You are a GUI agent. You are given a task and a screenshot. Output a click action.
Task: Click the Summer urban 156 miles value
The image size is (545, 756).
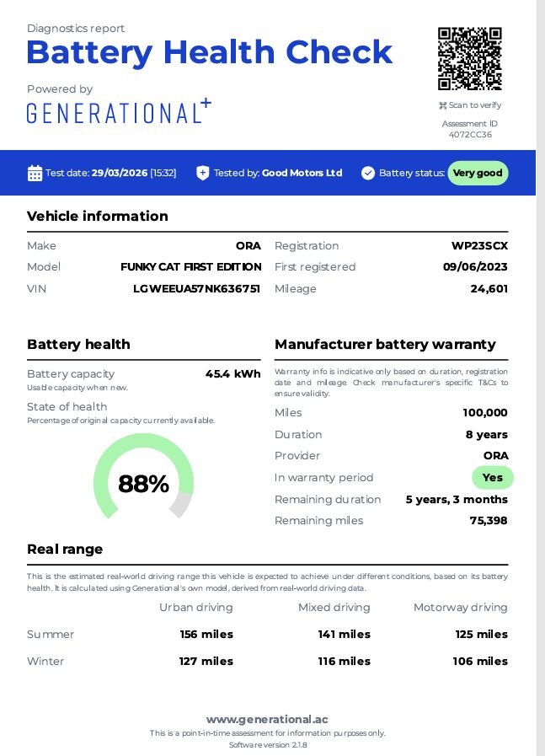206,635
